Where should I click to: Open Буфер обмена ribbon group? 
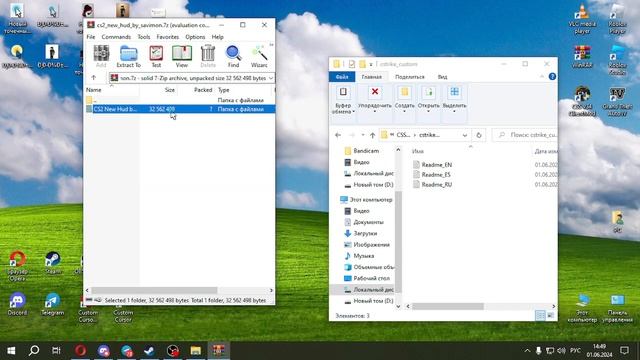[343, 100]
